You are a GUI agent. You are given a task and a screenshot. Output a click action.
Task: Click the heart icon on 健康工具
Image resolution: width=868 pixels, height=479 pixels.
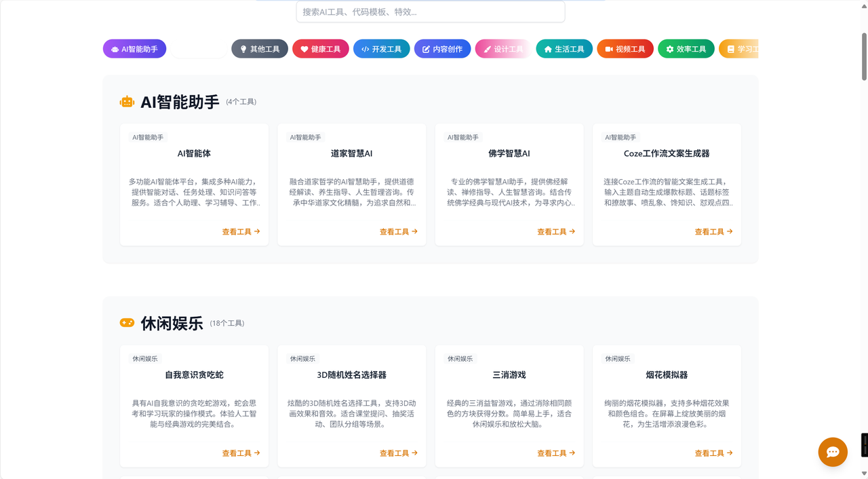click(x=304, y=50)
